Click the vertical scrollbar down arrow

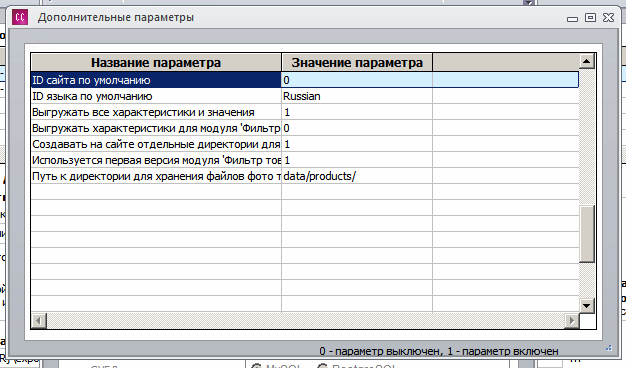(587, 306)
